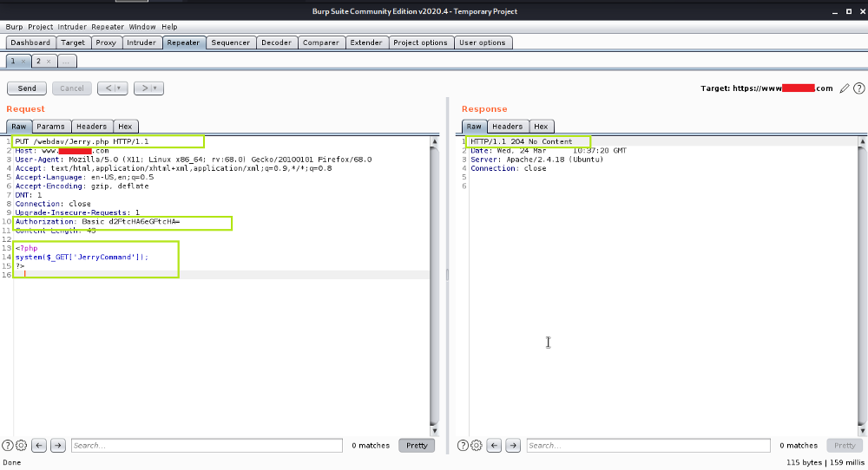Open the User options tab
The image size is (868, 470).
coord(483,42)
